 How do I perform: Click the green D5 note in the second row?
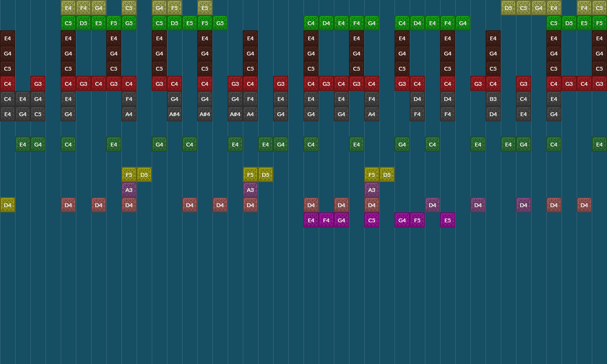coord(83,23)
